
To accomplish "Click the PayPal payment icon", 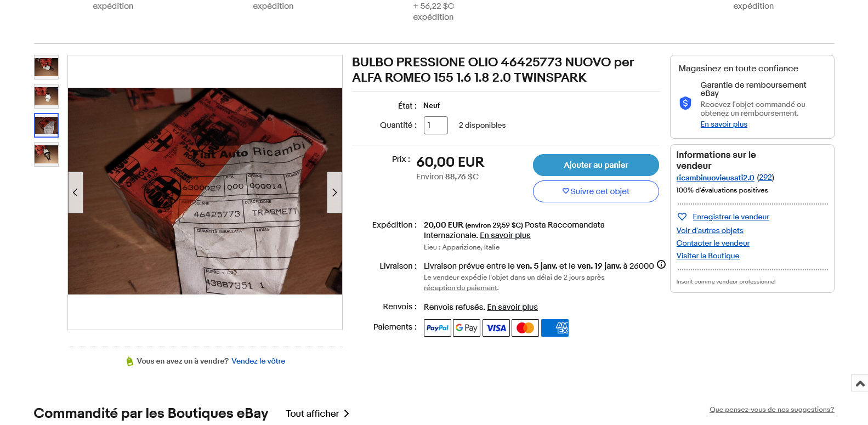I will [438, 328].
